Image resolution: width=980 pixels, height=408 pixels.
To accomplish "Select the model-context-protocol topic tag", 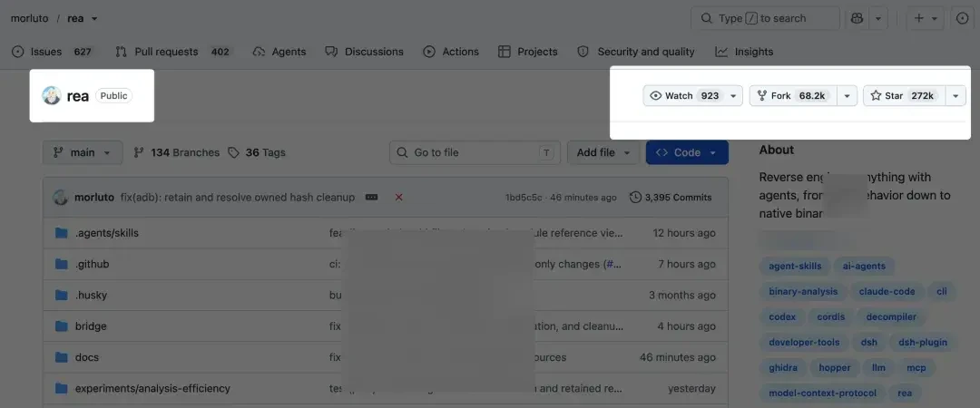I will (822, 393).
